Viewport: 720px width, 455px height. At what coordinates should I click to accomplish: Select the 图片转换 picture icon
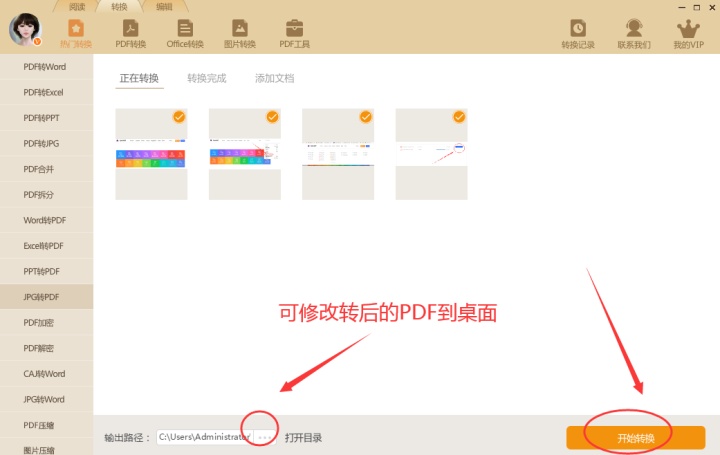[x=240, y=28]
